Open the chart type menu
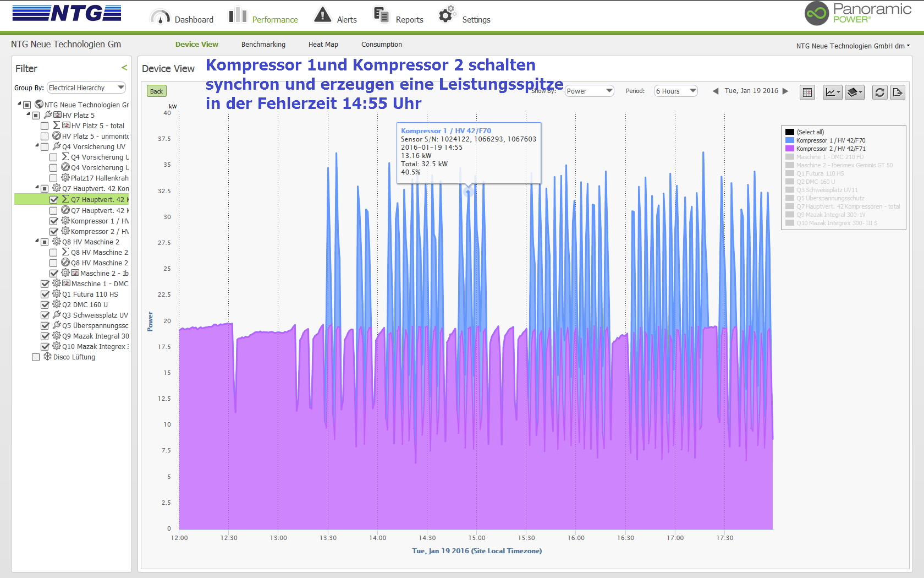This screenshot has height=578, width=924. [832, 92]
